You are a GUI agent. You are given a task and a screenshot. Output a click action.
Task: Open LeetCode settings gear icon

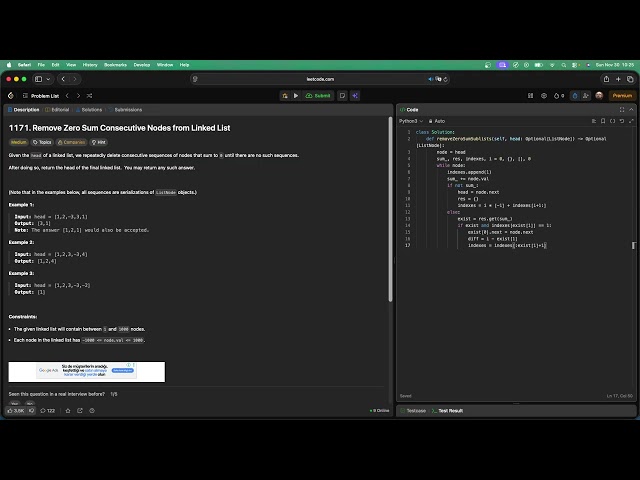(x=544, y=96)
